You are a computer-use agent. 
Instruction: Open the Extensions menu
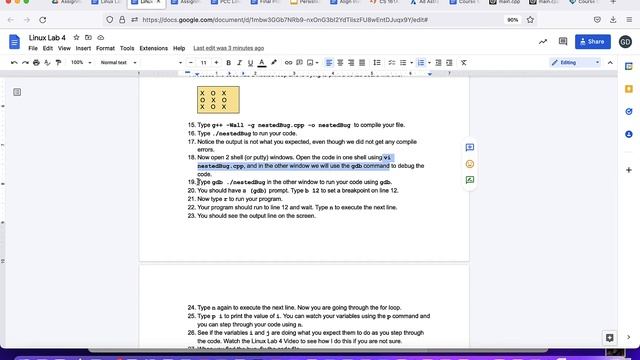[x=153, y=48]
